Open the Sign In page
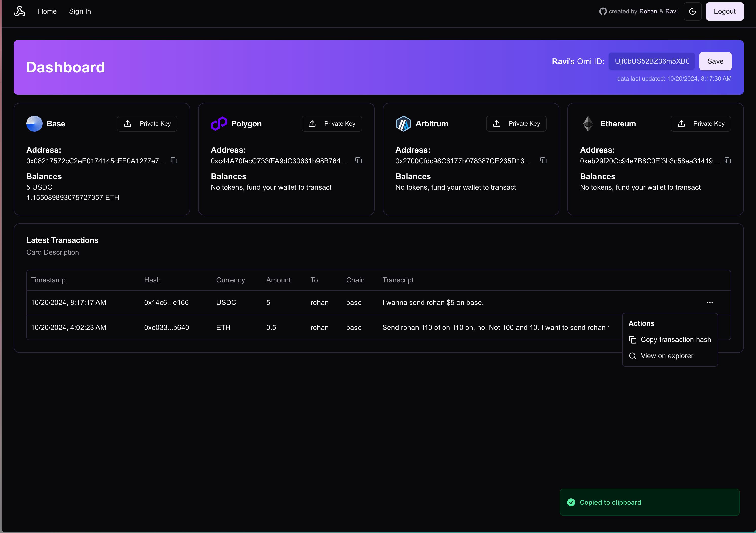 [x=80, y=11]
